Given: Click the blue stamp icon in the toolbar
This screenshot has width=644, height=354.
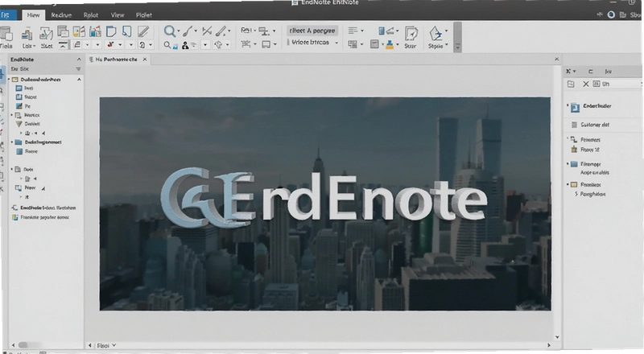Looking at the screenshot, I should [x=390, y=44].
